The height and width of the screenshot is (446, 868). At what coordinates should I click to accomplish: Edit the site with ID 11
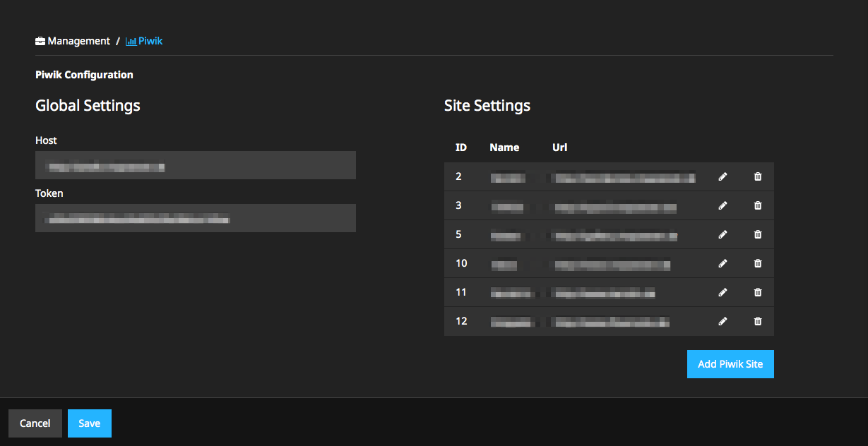click(722, 292)
